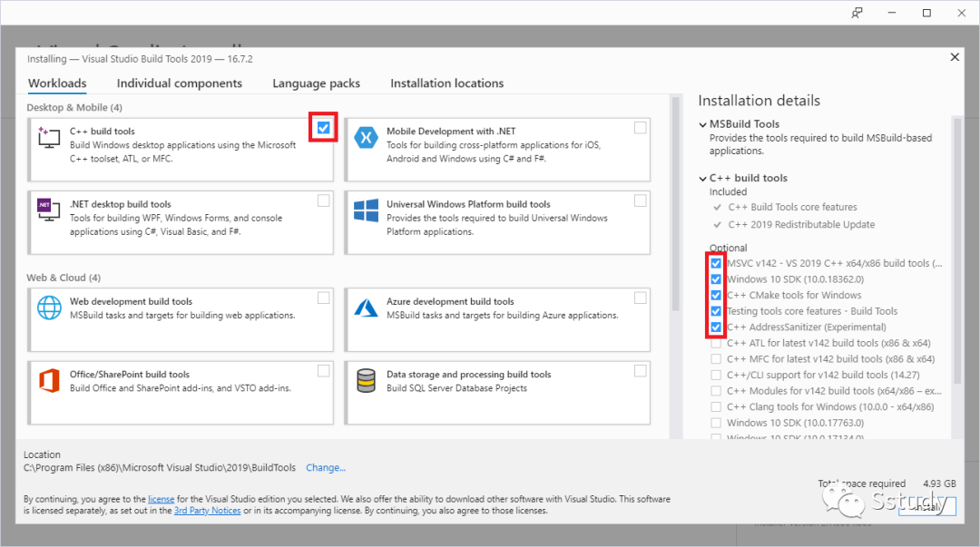This screenshot has height=547, width=980.
Task: Enable C++/CLI support for v142 build tools
Action: (716, 375)
